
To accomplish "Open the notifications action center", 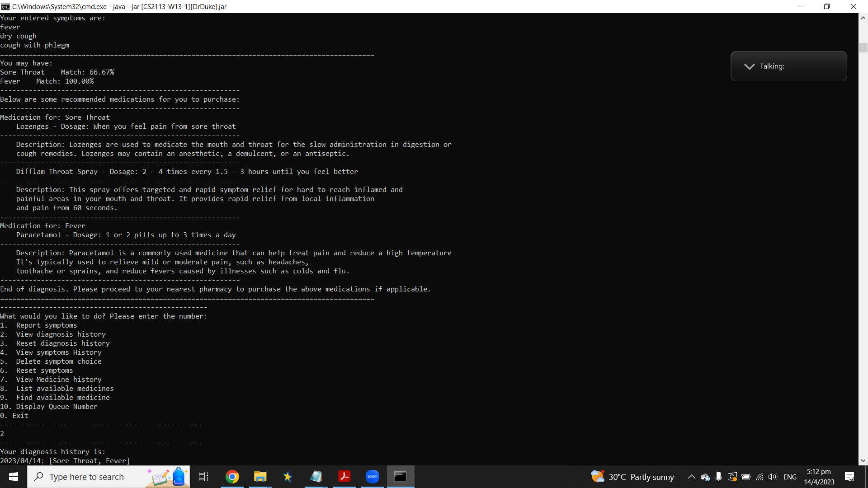I will tap(849, 477).
